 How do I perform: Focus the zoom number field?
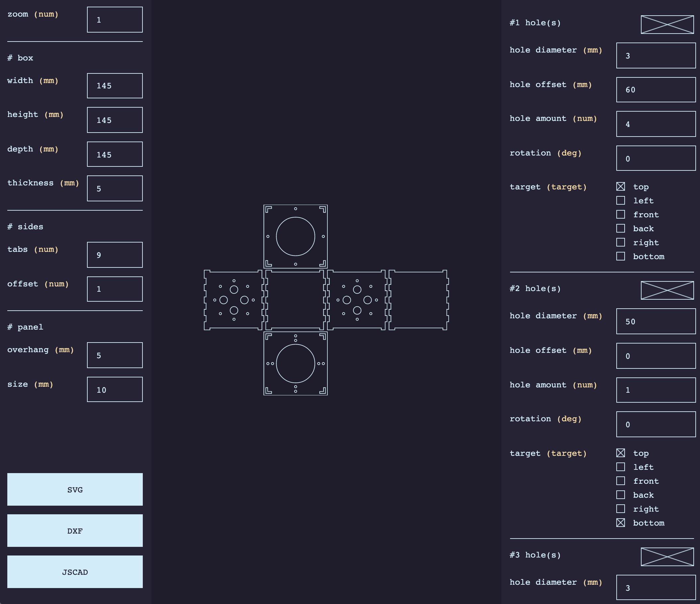coord(115,20)
